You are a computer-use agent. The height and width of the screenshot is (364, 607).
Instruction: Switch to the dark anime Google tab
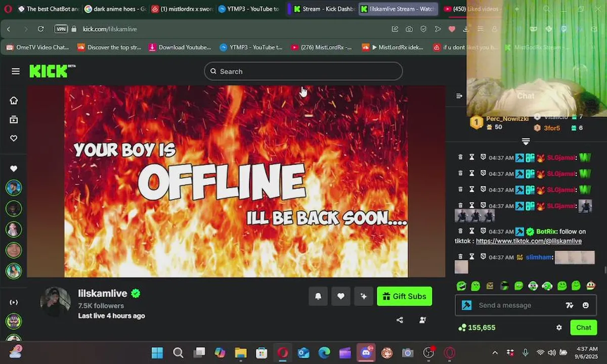coord(114,9)
